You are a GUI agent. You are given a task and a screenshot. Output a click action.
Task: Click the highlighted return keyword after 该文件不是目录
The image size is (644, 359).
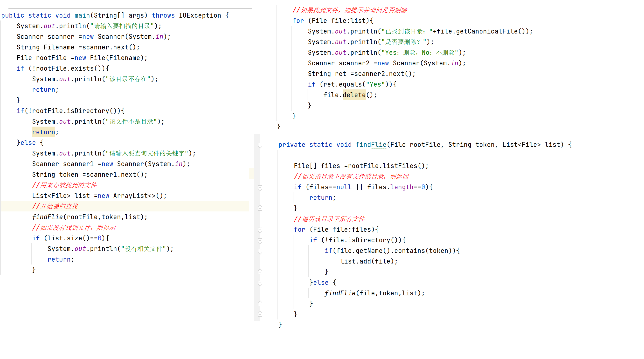click(43, 132)
